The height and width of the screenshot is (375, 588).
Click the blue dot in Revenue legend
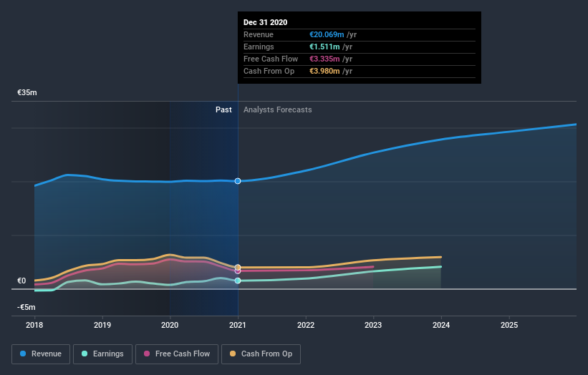(x=23, y=354)
